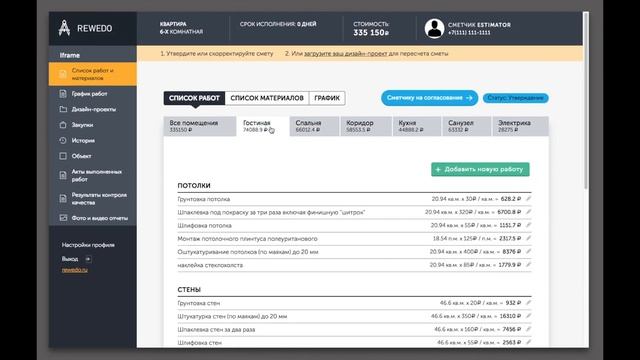Viewport: 640px width, 360px height.
Task: Click the estimator phone number +7(111) 111-1111
Action: (469, 32)
